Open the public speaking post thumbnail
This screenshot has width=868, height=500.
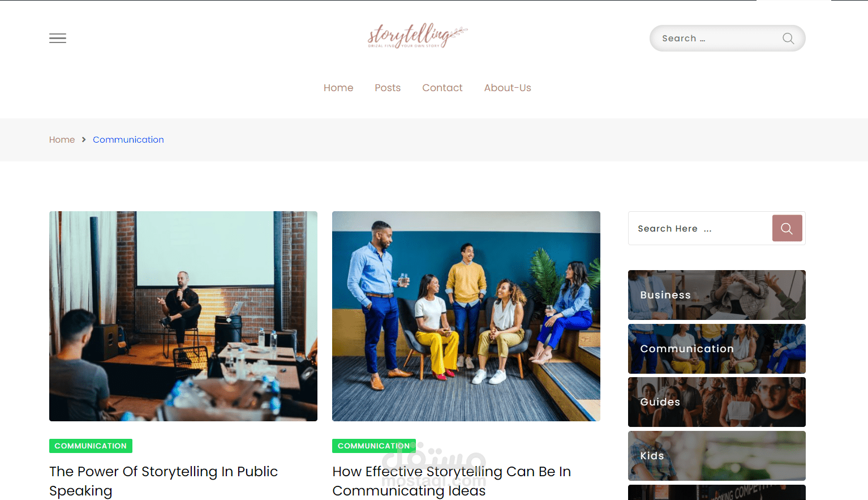pos(183,316)
